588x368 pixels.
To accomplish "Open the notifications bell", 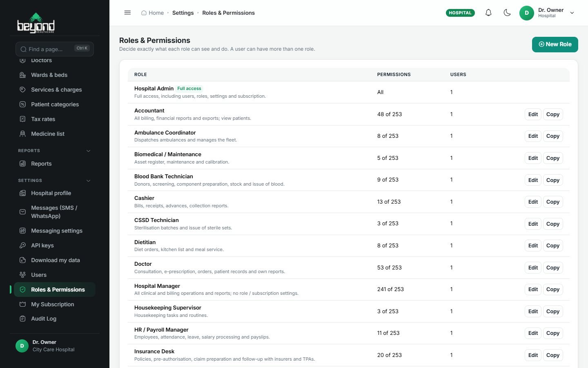I will [488, 13].
